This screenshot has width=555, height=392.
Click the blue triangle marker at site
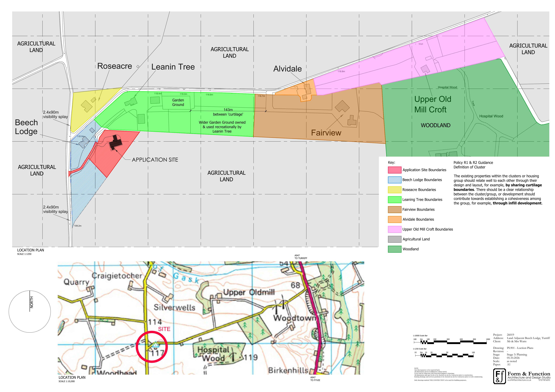tap(155, 345)
